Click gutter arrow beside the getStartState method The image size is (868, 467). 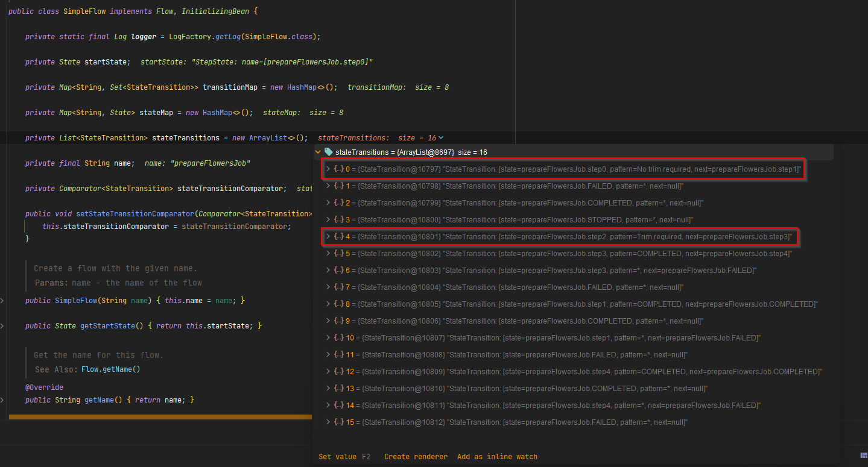(x=3, y=325)
